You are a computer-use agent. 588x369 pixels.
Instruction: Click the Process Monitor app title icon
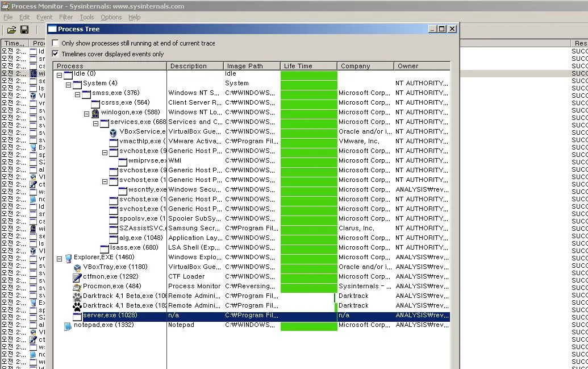click(x=6, y=6)
